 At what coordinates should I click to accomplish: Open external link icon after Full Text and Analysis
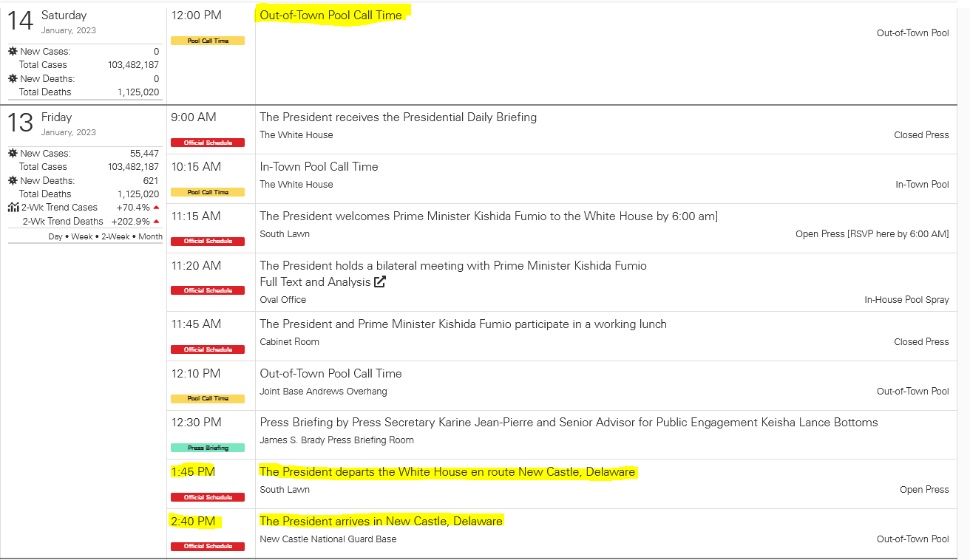[380, 281]
